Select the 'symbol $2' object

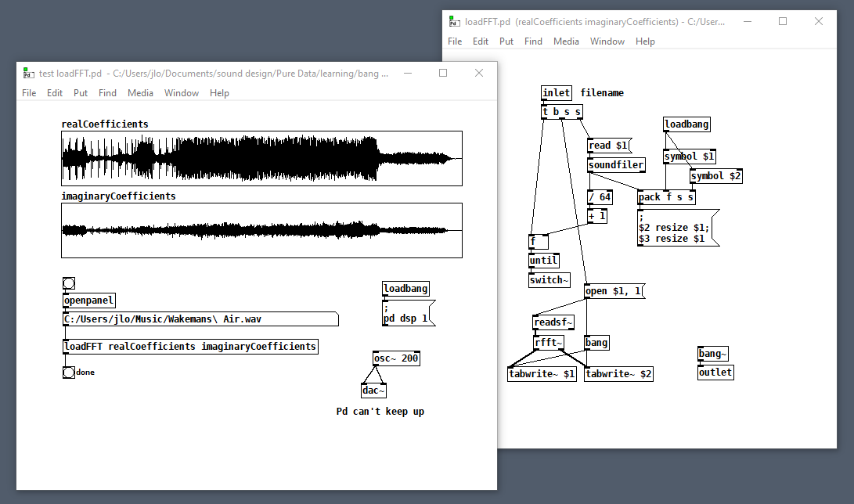point(716,176)
